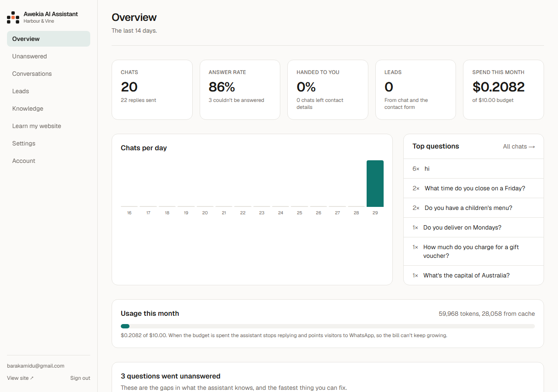Viewport: 558px width, 392px height.
Task: Open Conversations from the sidebar
Action: (48, 74)
